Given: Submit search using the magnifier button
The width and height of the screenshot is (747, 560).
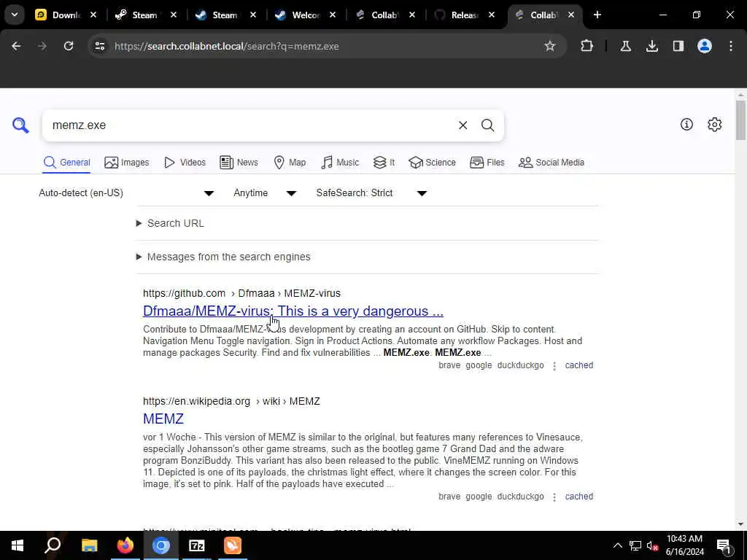Looking at the screenshot, I should click(x=487, y=125).
